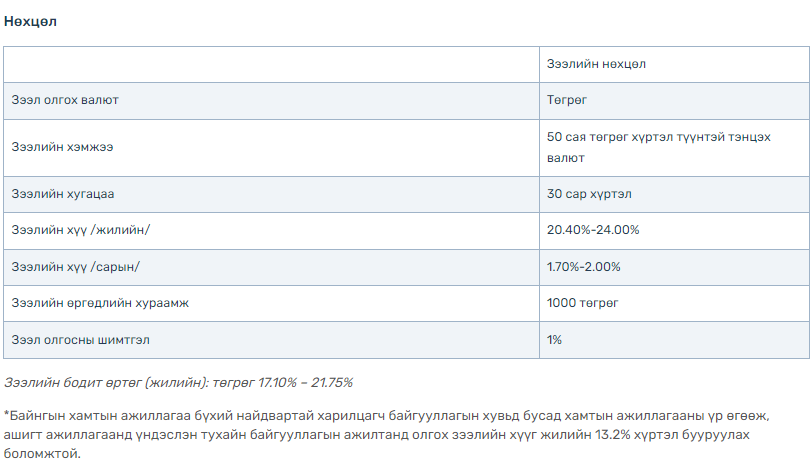Image resolution: width=810 pixels, height=471 pixels.
Task: Click the 13.2% text in the footnote
Action: coord(613,434)
